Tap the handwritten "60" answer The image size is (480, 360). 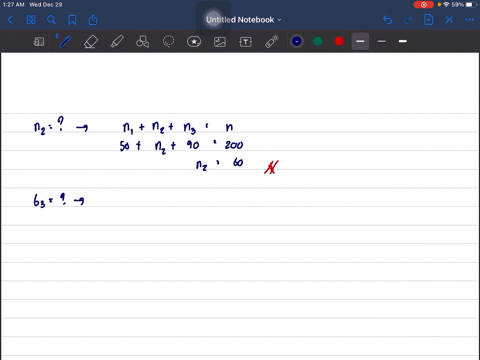[238, 162]
